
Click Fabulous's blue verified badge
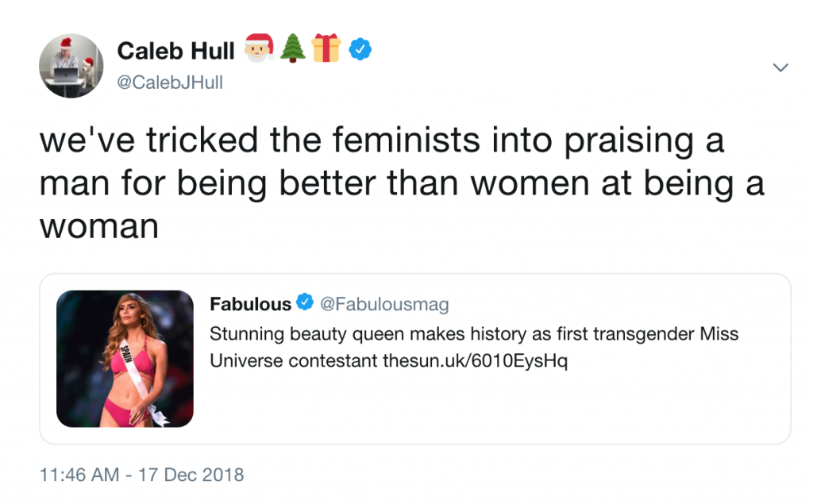(305, 303)
